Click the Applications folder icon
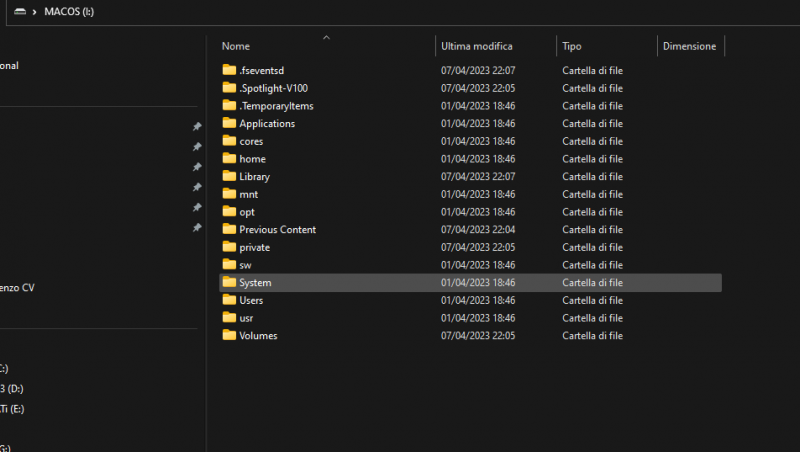The image size is (800, 452). coord(229,123)
